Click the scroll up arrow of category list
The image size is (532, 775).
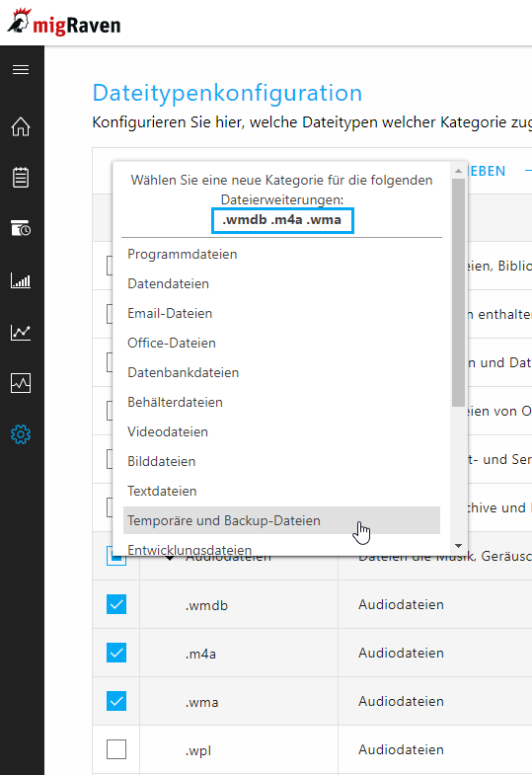pyautogui.click(x=458, y=171)
